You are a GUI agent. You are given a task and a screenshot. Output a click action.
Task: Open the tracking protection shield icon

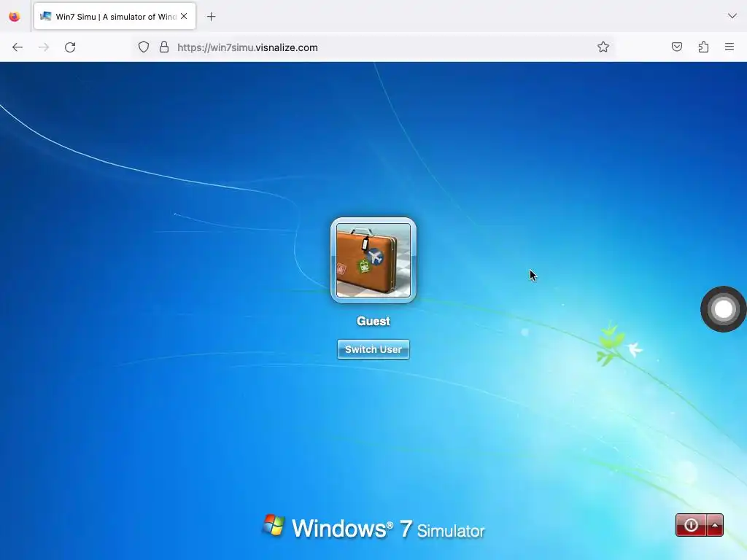click(144, 47)
